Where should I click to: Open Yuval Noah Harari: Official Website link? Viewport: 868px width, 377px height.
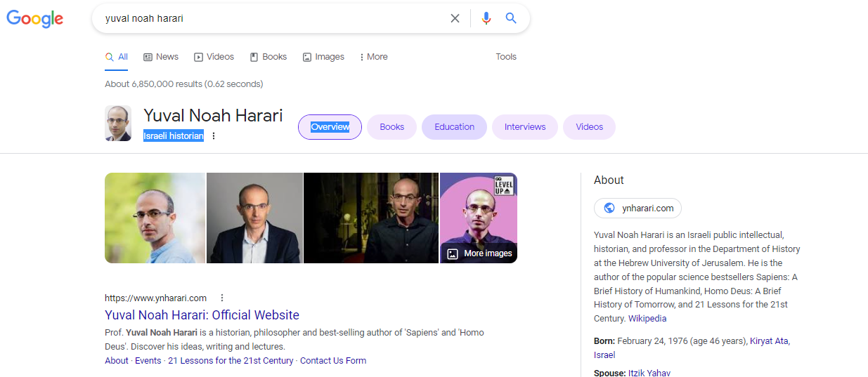pyautogui.click(x=202, y=315)
